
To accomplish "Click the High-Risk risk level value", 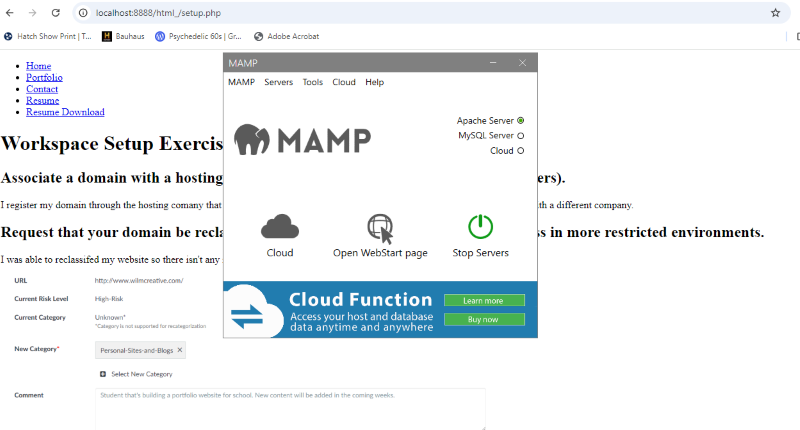I will coord(109,299).
